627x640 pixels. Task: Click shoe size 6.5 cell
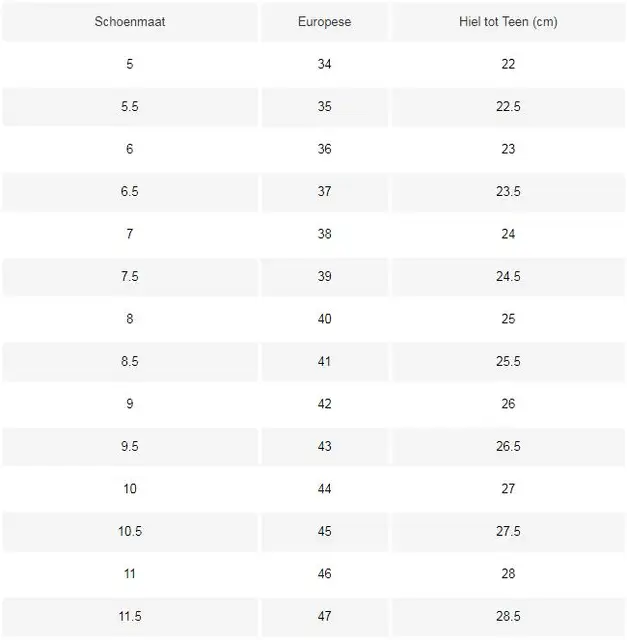pos(130,191)
